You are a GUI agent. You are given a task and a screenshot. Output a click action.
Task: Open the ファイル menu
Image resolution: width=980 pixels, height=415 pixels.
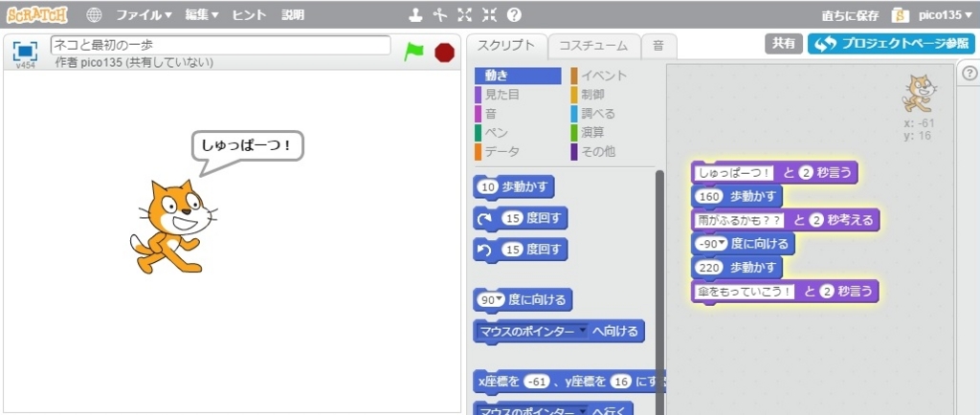144,15
